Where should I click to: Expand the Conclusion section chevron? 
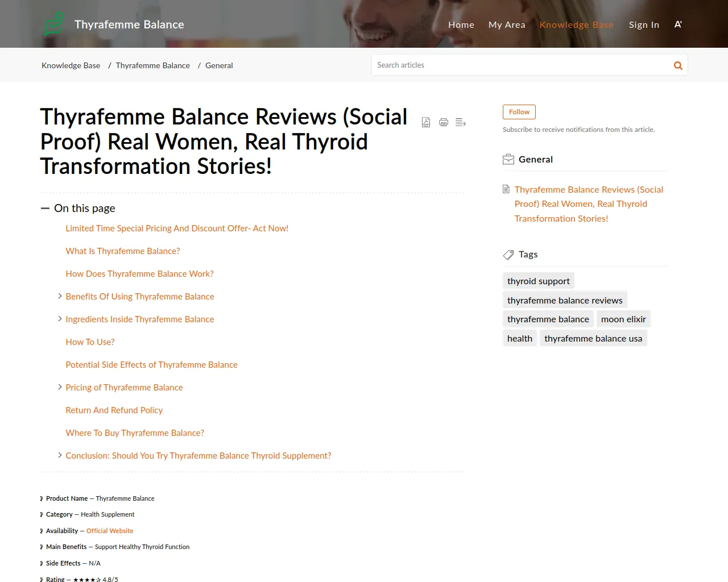point(60,455)
